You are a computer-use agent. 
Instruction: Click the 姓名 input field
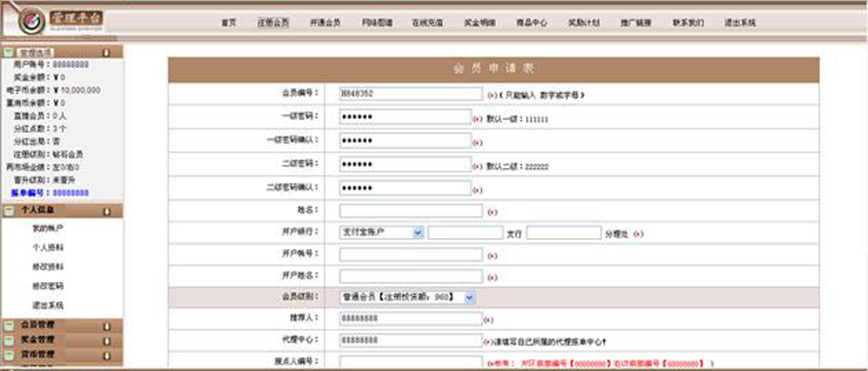[x=411, y=211]
